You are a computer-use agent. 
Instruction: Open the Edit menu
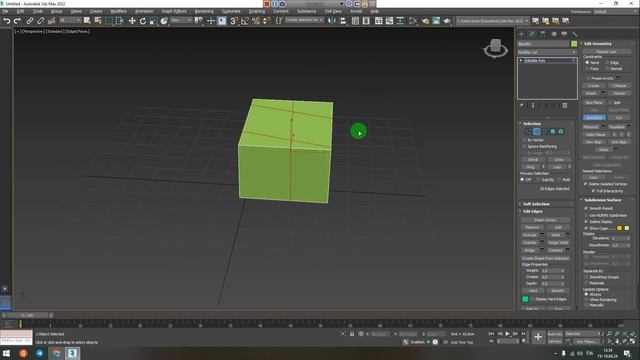click(x=20, y=11)
